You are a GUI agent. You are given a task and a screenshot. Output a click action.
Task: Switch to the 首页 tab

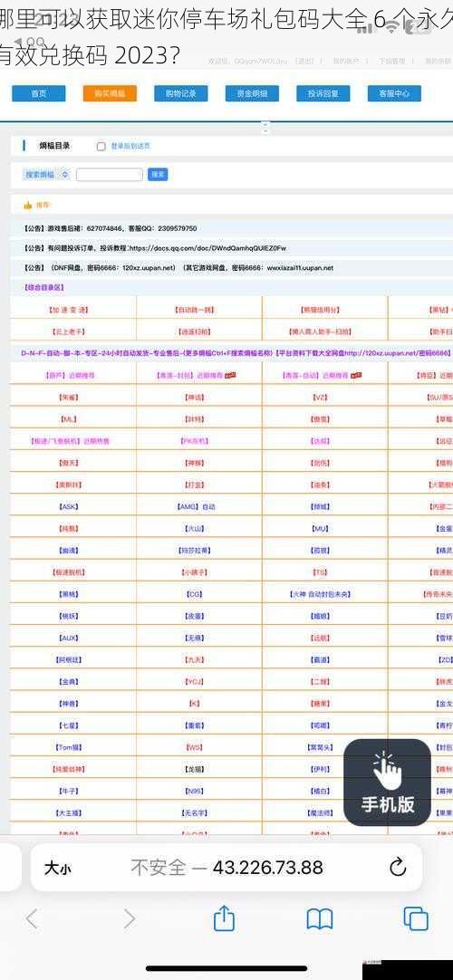click(x=39, y=93)
